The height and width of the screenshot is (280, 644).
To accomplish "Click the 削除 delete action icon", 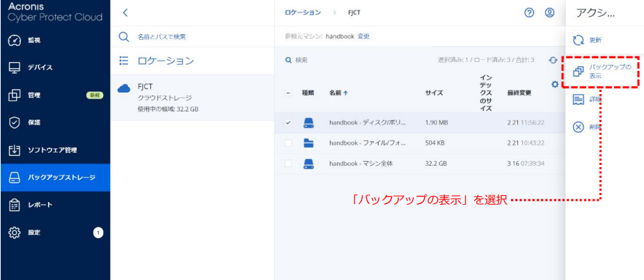I will coord(578,127).
